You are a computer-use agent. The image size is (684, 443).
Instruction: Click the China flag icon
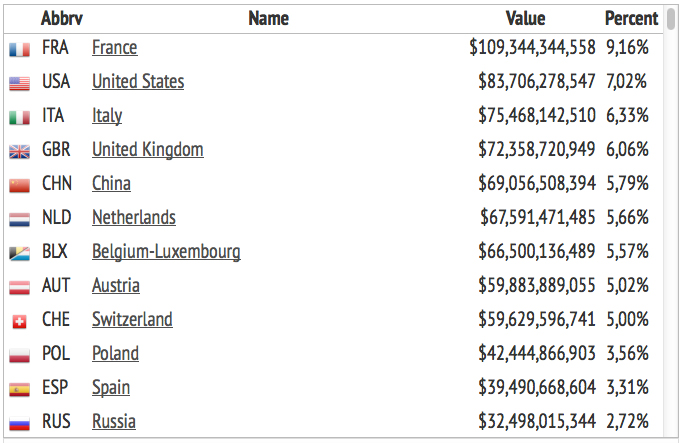pos(19,185)
